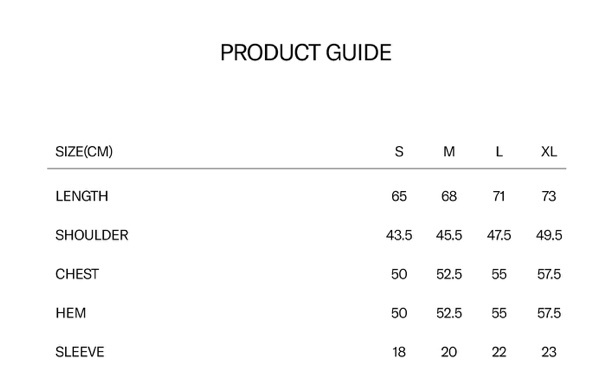Select the SIZE(CM) column header
The height and width of the screenshot is (384, 616).
[x=84, y=151]
